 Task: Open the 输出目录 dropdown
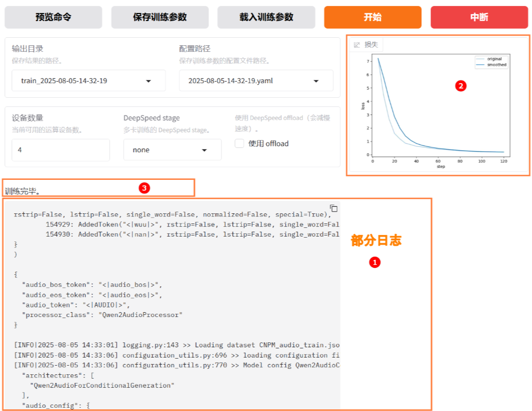89,81
